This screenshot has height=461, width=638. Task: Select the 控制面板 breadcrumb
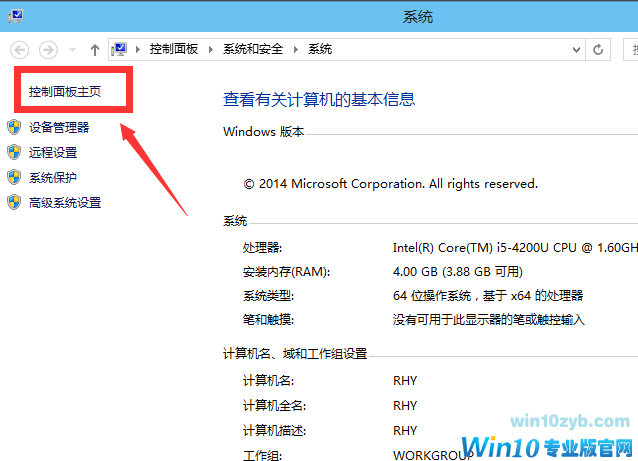[174, 49]
